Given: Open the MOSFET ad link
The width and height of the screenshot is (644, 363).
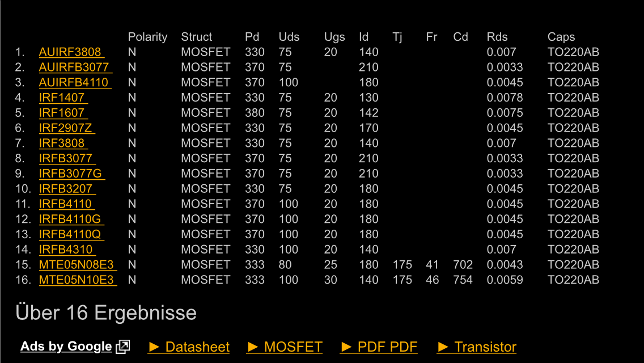Looking at the screenshot, I should pos(285,347).
